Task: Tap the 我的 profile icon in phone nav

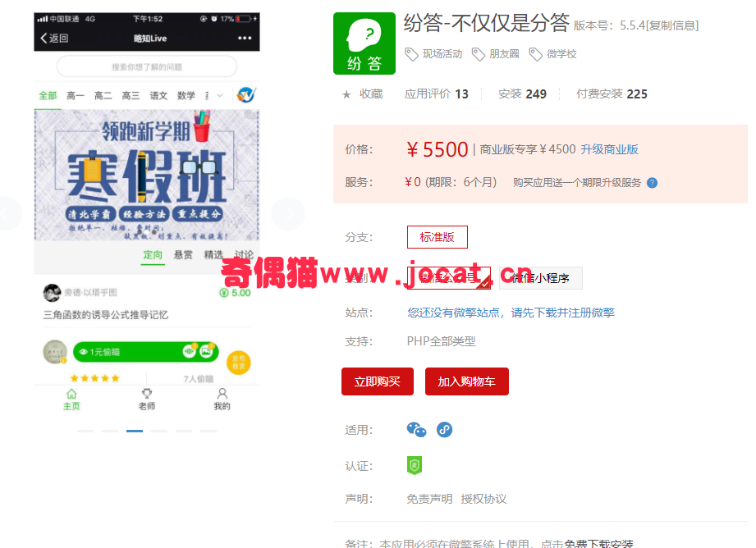Action: pos(222,399)
